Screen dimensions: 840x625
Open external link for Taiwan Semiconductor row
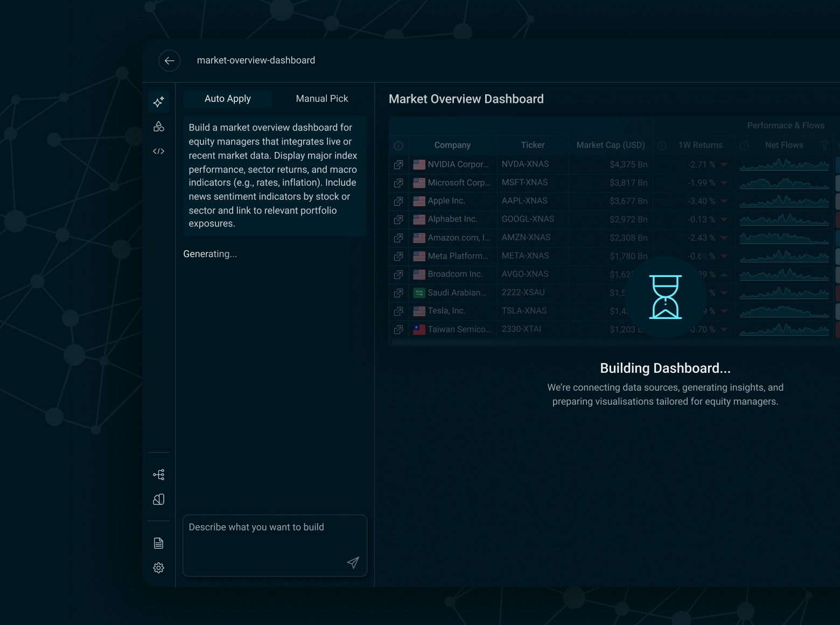pos(398,329)
